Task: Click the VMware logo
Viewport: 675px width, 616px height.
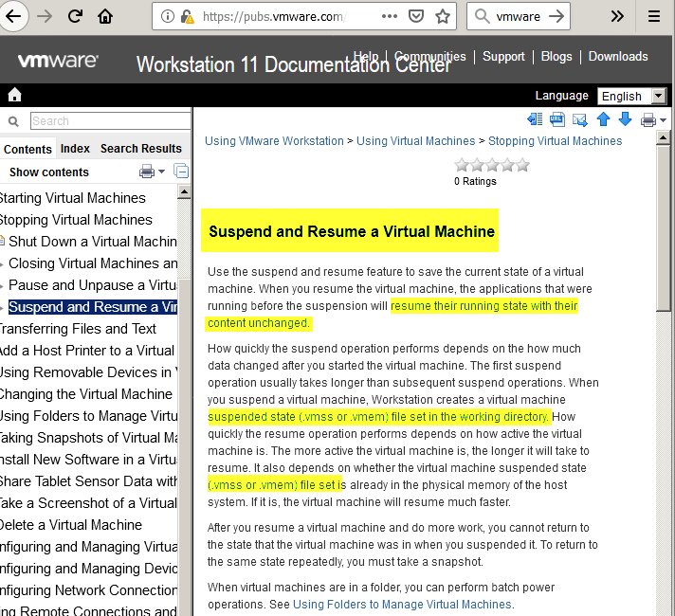Action: pos(58,61)
